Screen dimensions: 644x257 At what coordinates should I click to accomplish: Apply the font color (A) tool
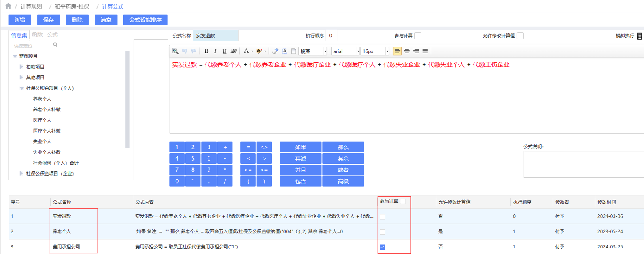pyautogui.click(x=246, y=51)
